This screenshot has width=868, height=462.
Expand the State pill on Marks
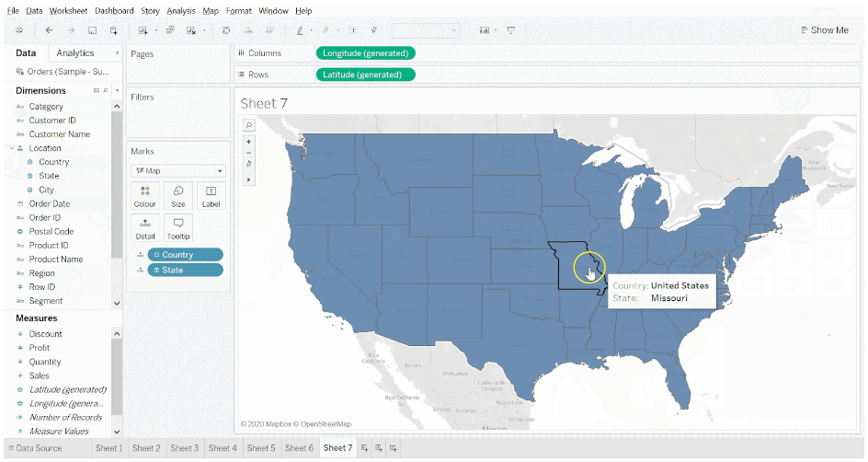157,271
